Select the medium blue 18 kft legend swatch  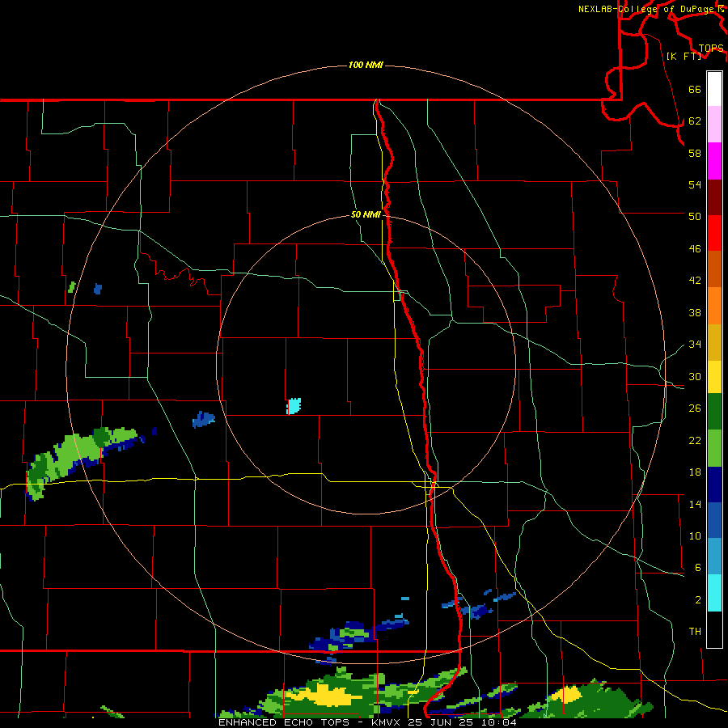(714, 520)
